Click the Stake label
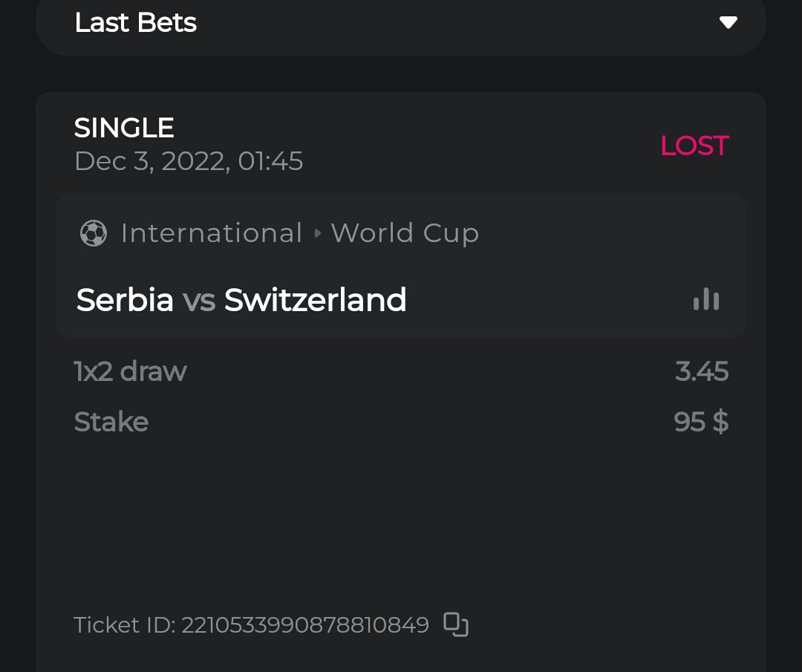This screenshot has width=802, height=672. point(111,422)
